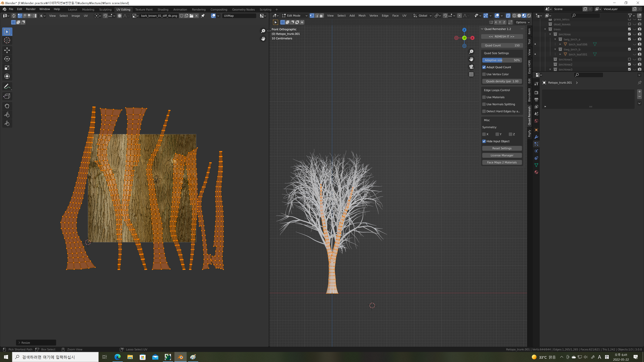The height and width of the screenshot is (362, 644).
Task: Disable the Adapt Quad Count checkbox
Action: [484, 67]
